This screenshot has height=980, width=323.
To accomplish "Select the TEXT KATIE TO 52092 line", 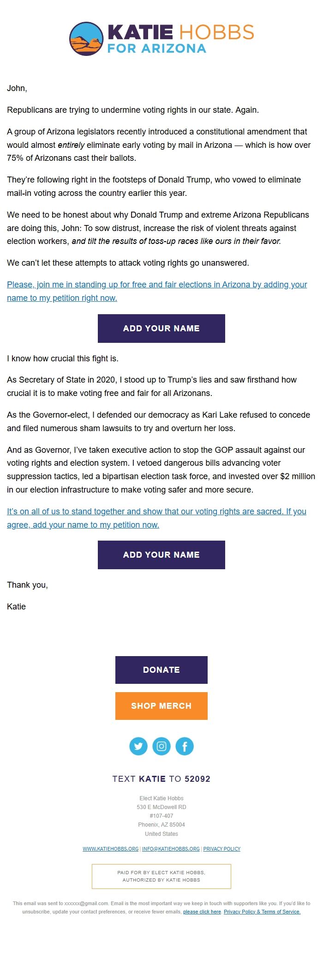I will coord(161,779).
